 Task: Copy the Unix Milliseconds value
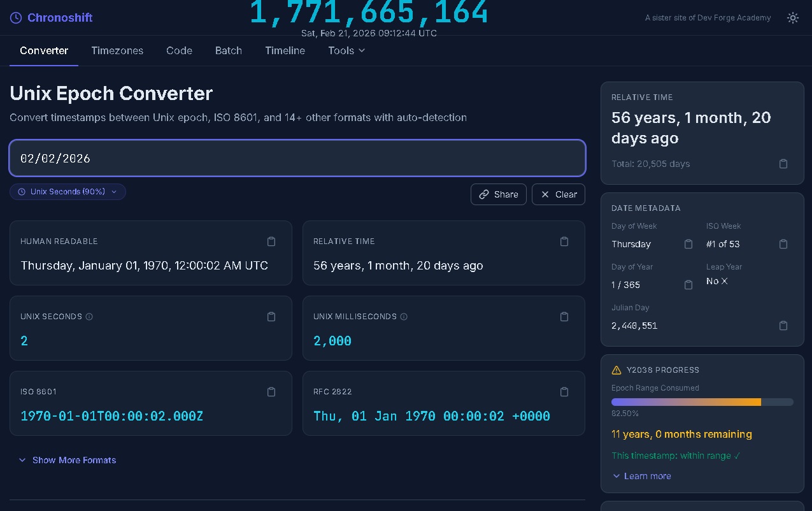(564, 317)
